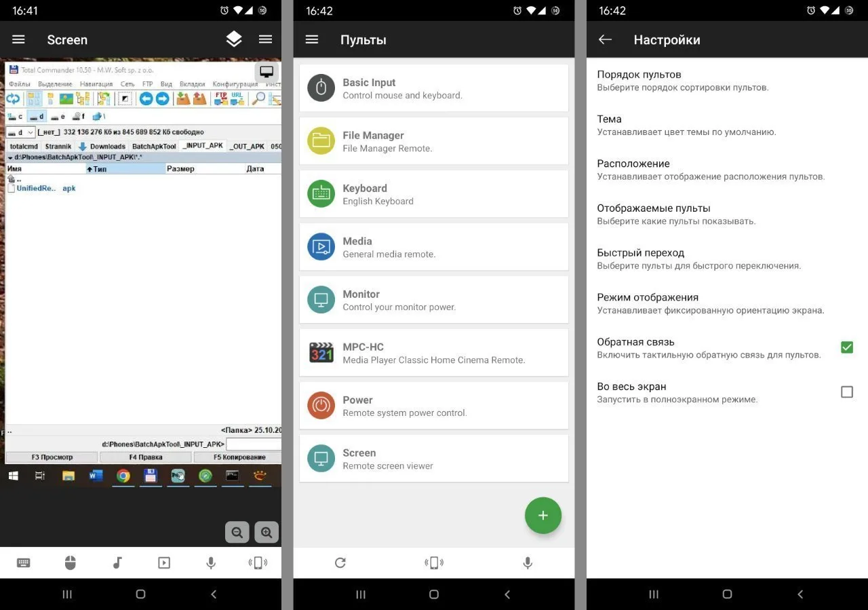Open the drive d dropdown in Total Commander
Screen dimensions: 868x610
[21, 132]
